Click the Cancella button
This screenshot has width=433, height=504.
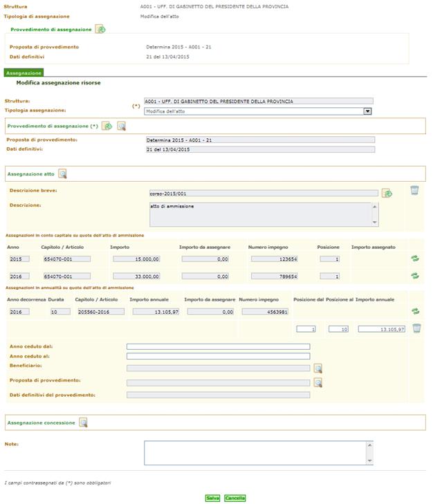click(x=235, y=498)
